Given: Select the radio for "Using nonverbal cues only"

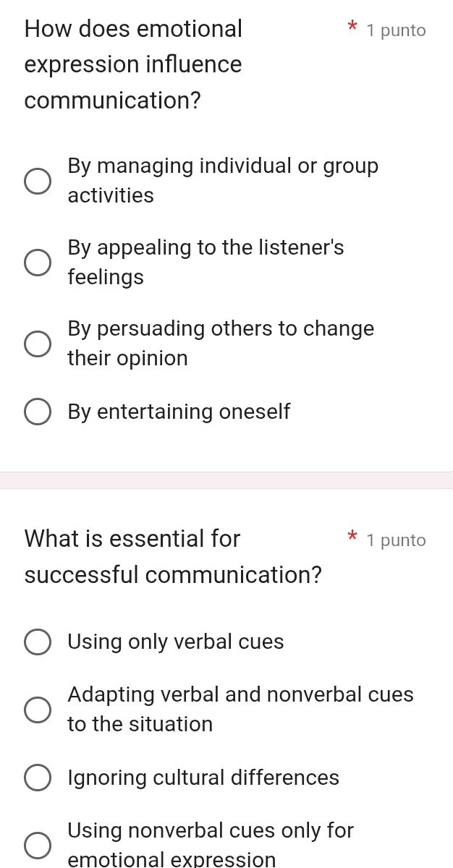Looking at the screenshot, I should coord(38,845).
